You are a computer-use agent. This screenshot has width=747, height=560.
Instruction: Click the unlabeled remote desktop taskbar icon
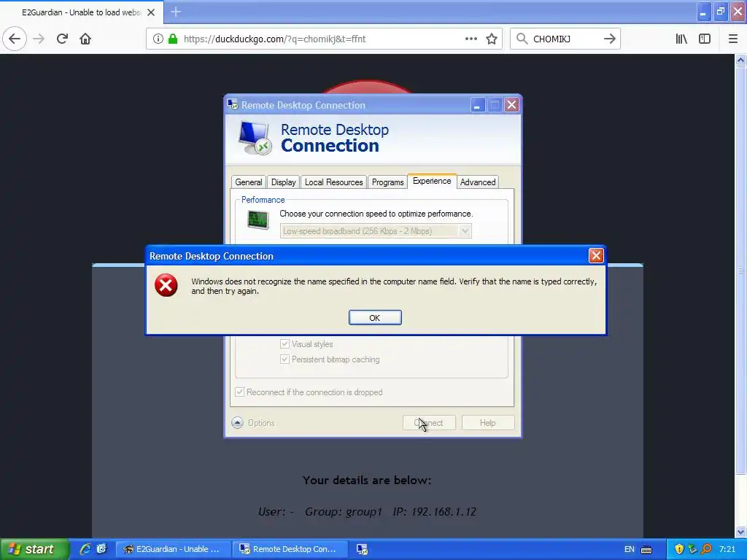click(x=362, y=549)
